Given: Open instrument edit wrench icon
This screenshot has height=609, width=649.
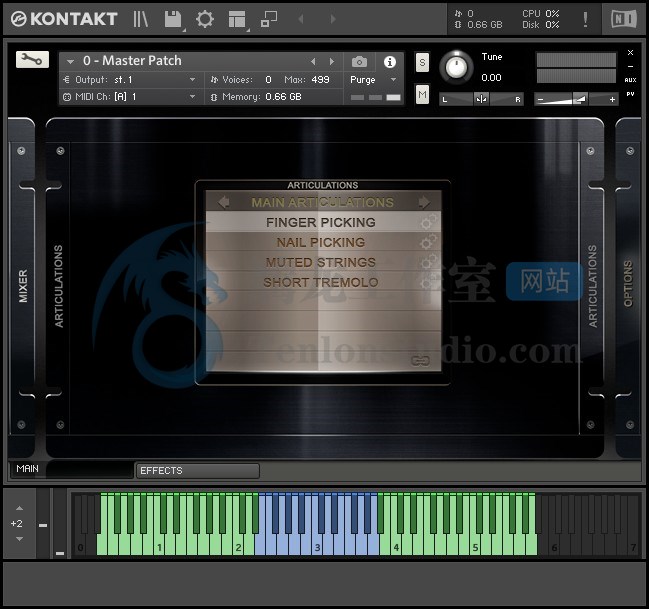Looking at the screenshot, I should (x=32, y=60).
